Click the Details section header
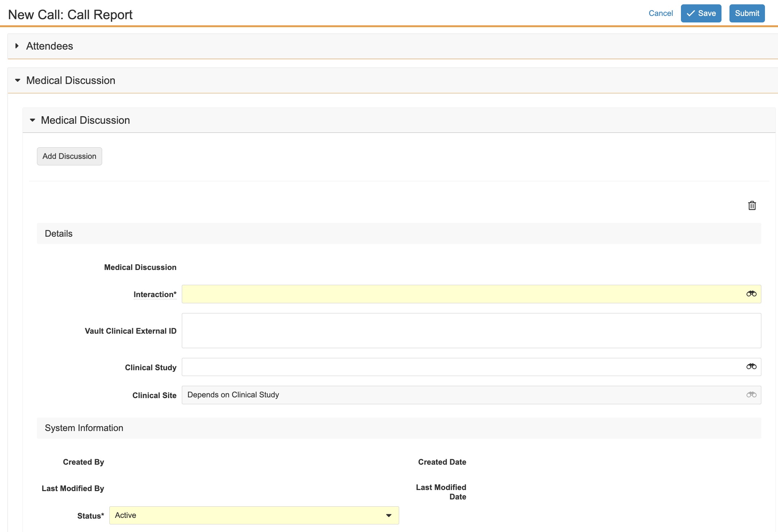The width and height of the screenshot is (778, 532). point(59,233)
